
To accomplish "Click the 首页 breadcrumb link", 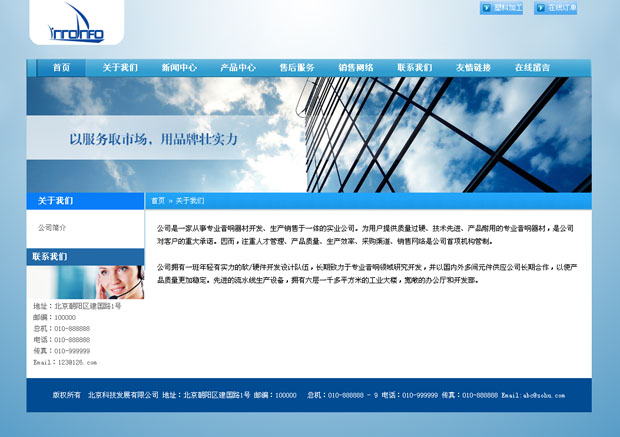I will pyautogui.click(x=158, y=201).
